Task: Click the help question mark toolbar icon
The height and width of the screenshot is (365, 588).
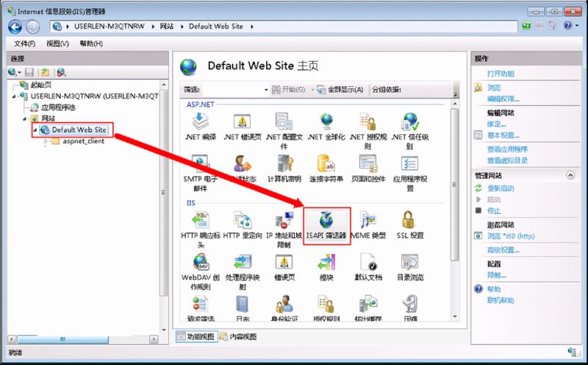Action: (x=567, y=26)
